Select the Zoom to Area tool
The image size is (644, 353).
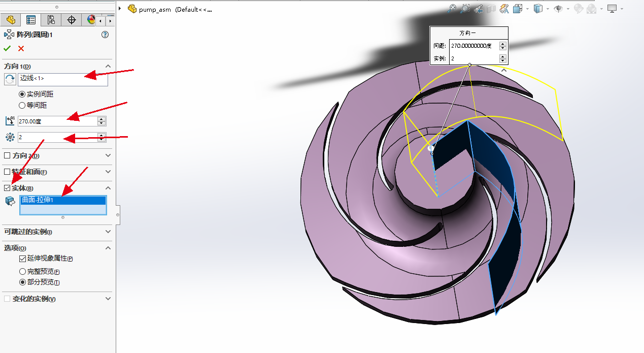point(464,9)
